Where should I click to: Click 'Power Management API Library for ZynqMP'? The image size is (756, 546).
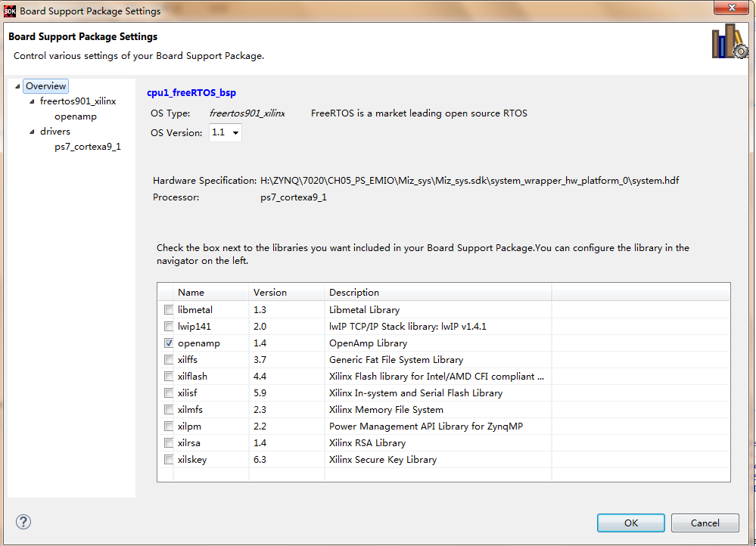click(x=426, y=427)
